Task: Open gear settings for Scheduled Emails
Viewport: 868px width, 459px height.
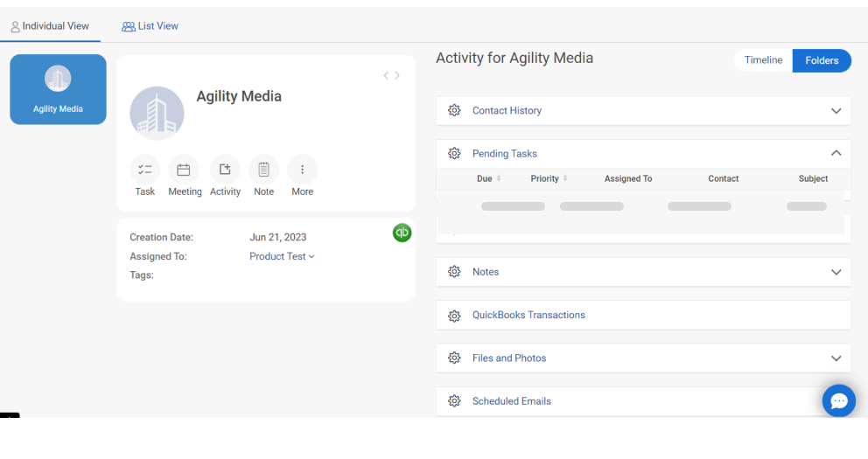Action: [454, 401]
